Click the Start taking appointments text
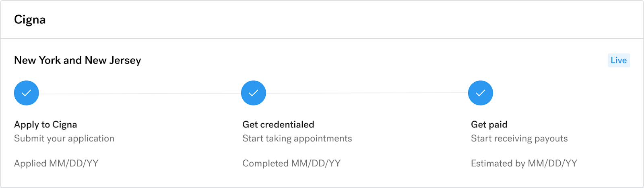The width and height of the screenshot is (644, 188). (297, 139)
